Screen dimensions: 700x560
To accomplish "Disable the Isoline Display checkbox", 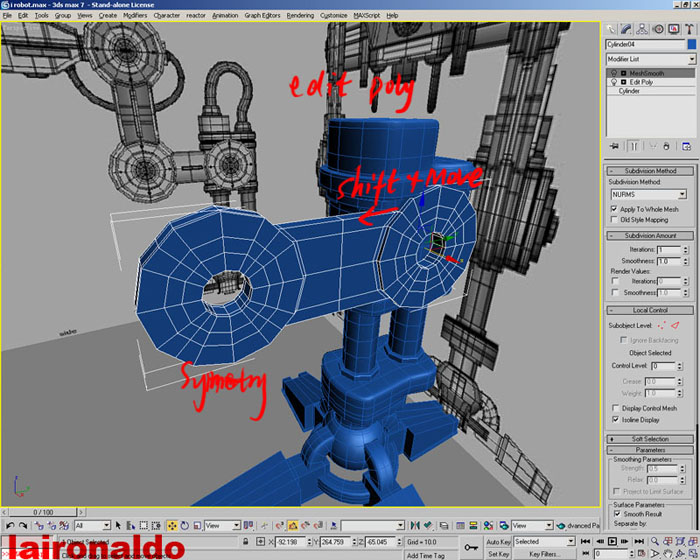I will tap(614, 420).
